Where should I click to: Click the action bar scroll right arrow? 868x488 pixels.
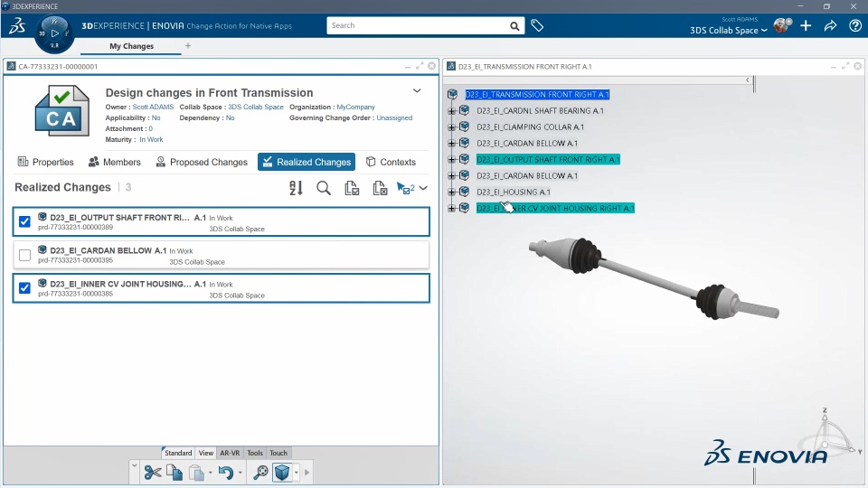click(x=307, y=473)
